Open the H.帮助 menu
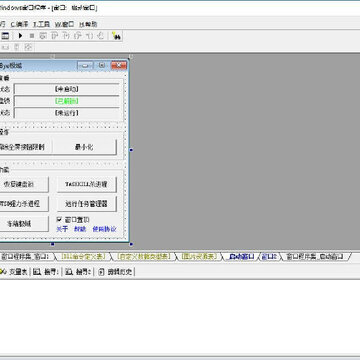Screen dimensions: 360x360 (88, 24)
